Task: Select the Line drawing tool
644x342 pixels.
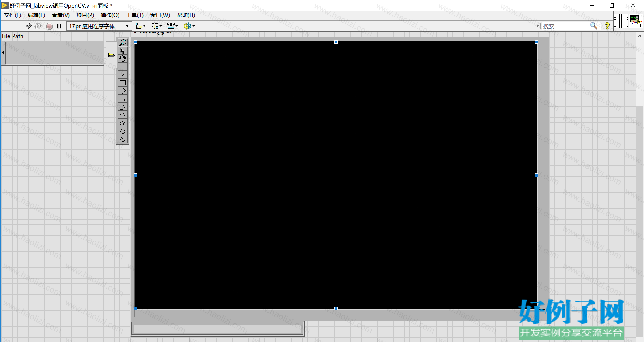Action: [122, 75]
